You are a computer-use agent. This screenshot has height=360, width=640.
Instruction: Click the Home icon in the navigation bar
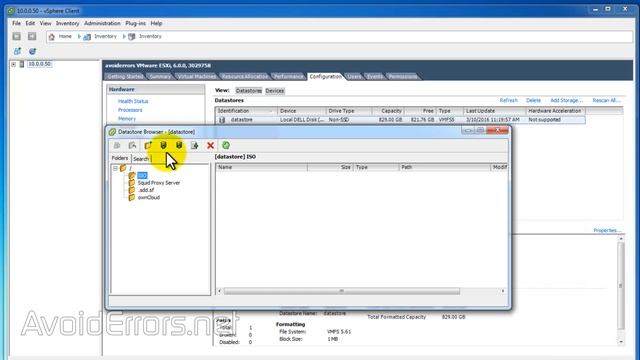coord(51,37)
